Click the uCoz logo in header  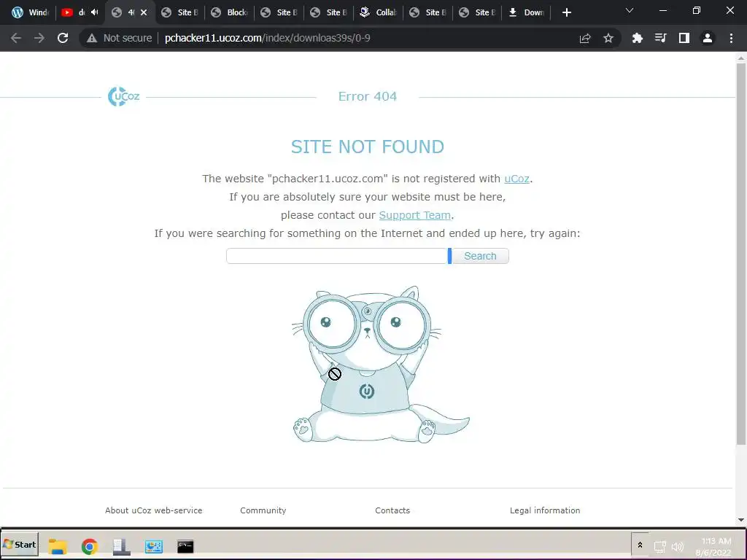(x=123, y=97)
